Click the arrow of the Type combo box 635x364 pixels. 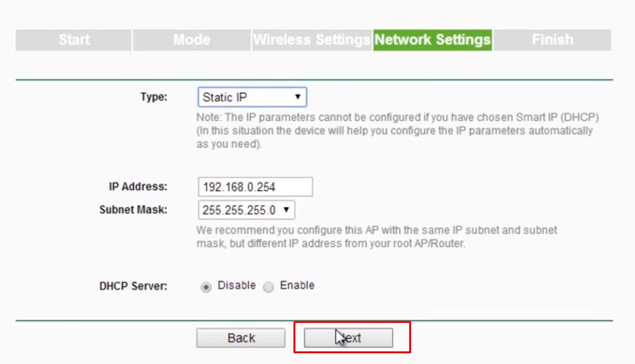coord(297,97)
